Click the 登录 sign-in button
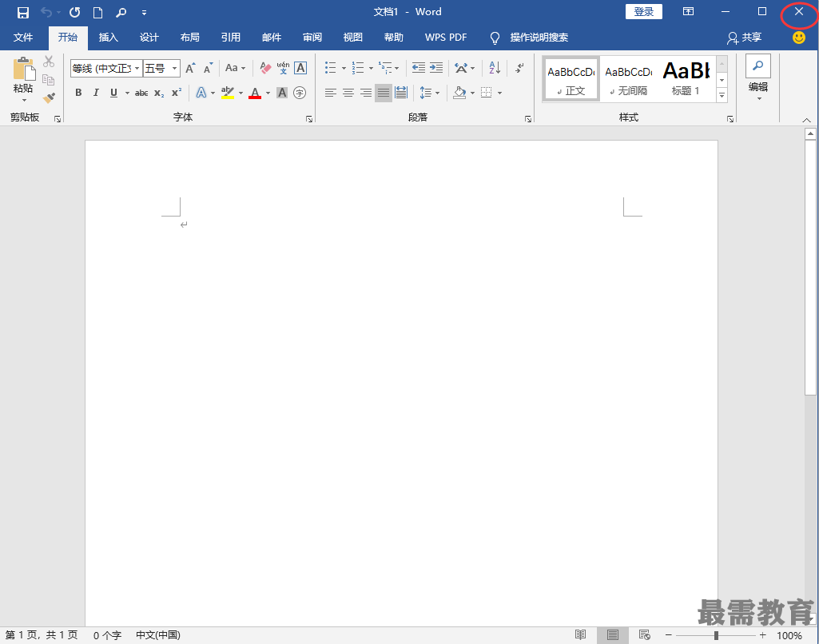Viewport: 819px width, 644px height. pyautogui.click(x=643, y=12)
